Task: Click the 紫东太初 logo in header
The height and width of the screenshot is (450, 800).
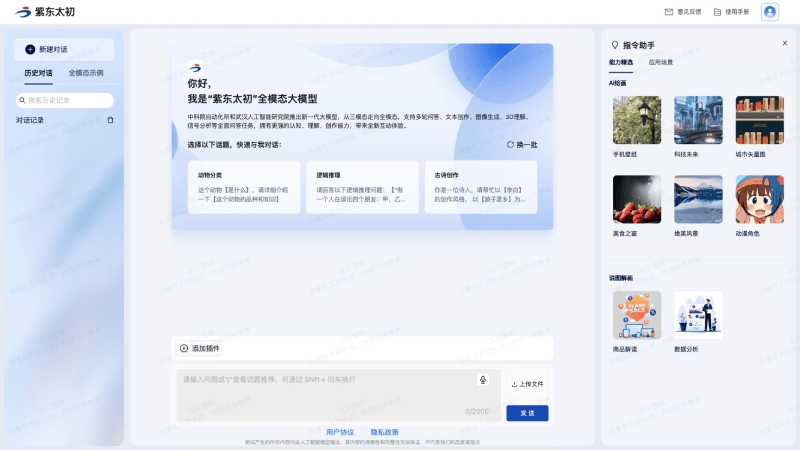Action: [48, 12]
